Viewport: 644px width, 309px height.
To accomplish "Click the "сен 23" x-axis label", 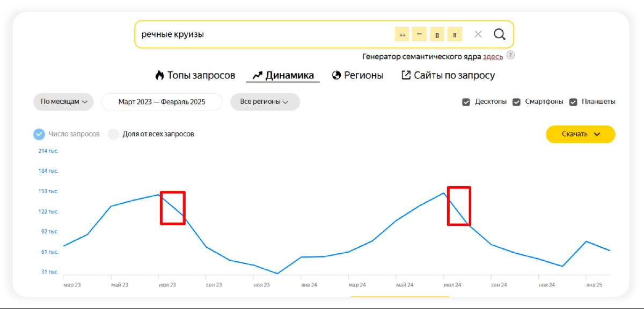I will (215, 285).
